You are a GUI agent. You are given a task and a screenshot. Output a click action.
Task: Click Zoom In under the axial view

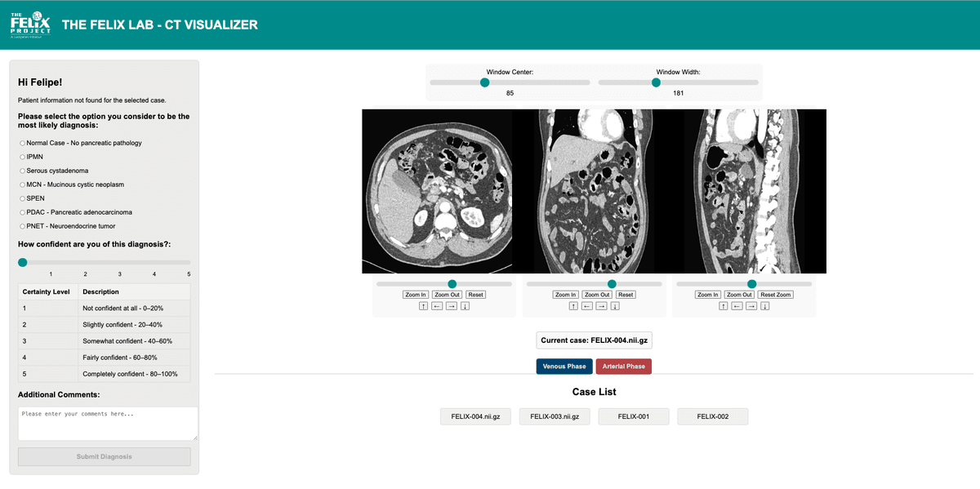click(415, 295)
